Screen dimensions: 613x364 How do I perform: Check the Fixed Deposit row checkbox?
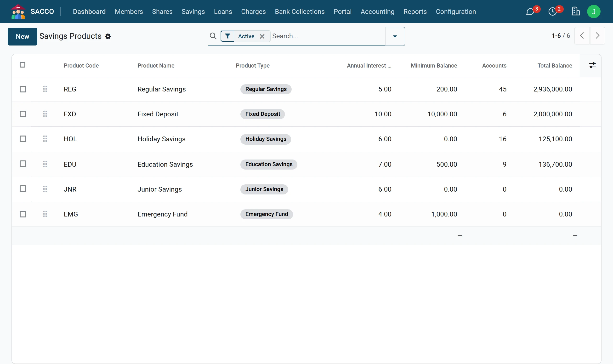(x=23, y=114)
